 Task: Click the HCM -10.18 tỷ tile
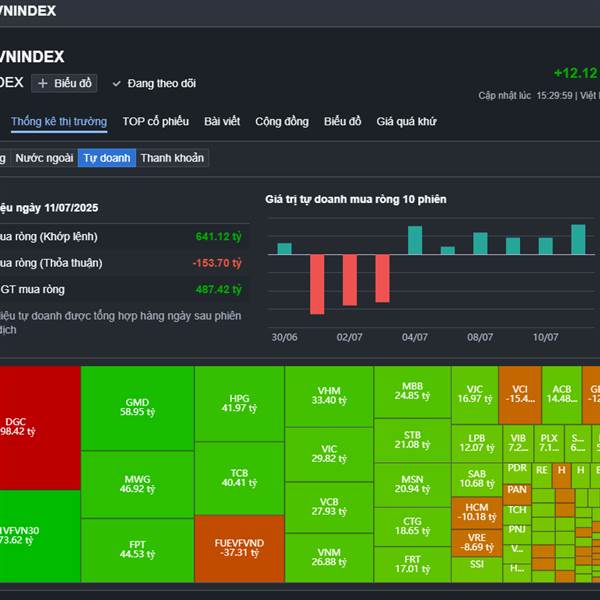[x=477, y=513]
